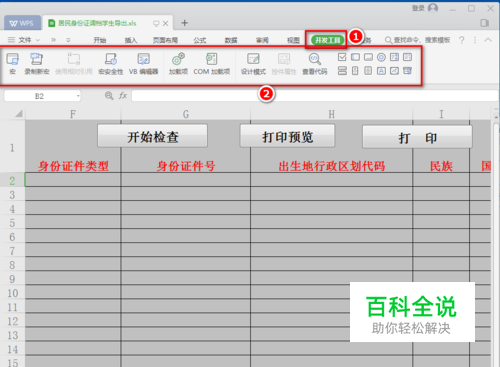This screenshot has height=367, width=500.
Task: Expand the 文件 menu dropdown arrow
Action: tap(38, 40)
